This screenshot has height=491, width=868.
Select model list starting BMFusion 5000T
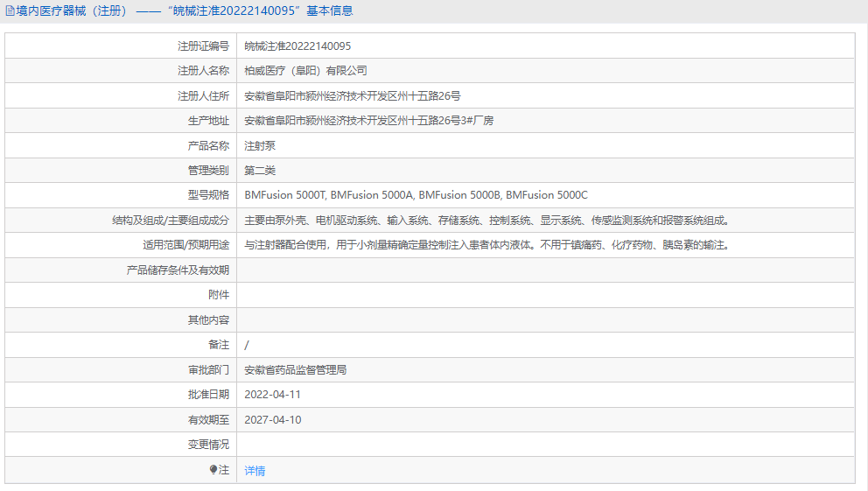click(416, 195)
